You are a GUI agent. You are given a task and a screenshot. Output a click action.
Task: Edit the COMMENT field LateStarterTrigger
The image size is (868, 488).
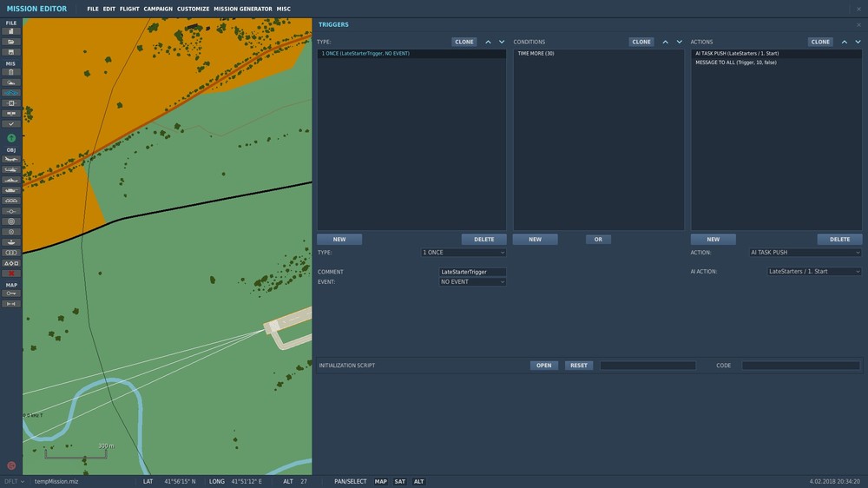[472, 272]
